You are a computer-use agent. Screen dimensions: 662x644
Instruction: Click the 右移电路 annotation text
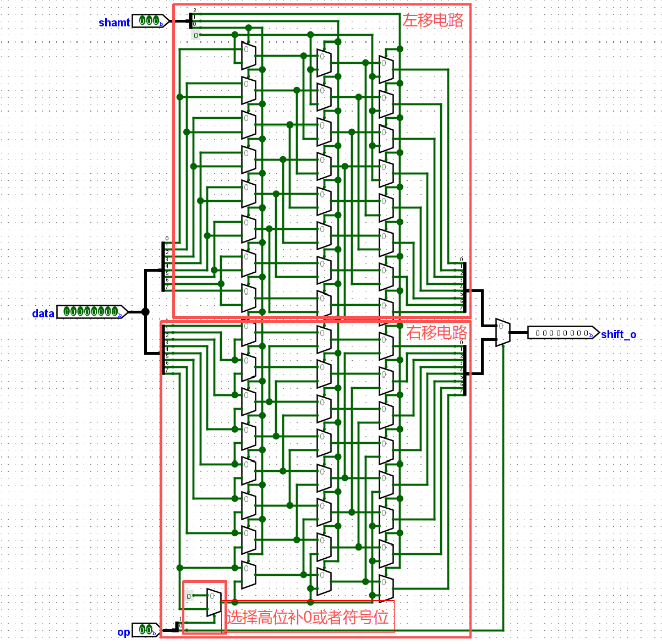click(x=436, y=332)
